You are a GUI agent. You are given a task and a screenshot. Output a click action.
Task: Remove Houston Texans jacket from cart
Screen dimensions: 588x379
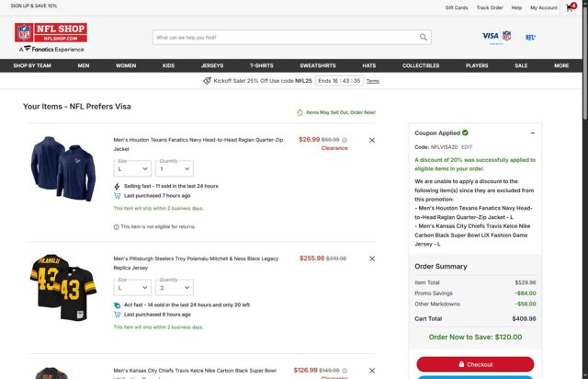[371, 140]
